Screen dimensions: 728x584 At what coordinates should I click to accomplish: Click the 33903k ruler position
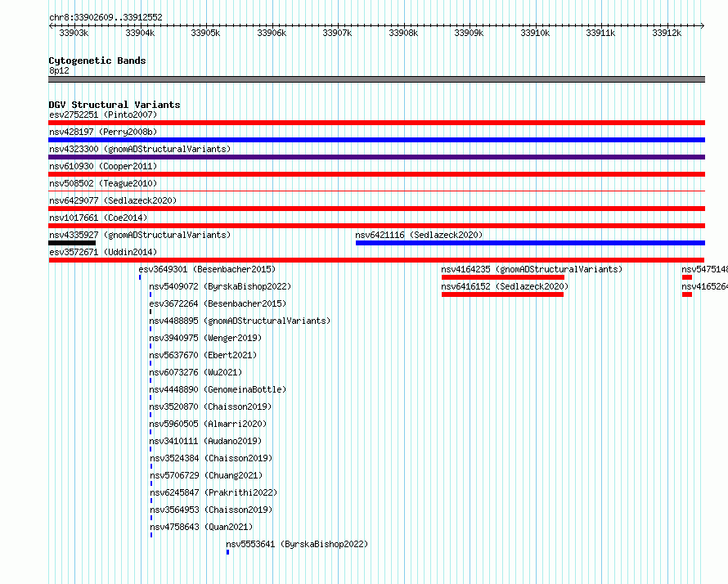click(x=74, y=33)
